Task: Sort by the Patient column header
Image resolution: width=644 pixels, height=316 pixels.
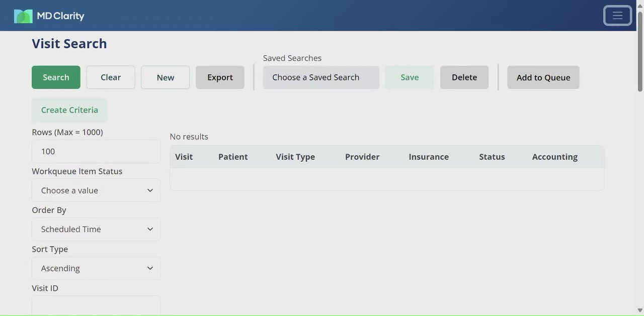Action: pos(233,157)
